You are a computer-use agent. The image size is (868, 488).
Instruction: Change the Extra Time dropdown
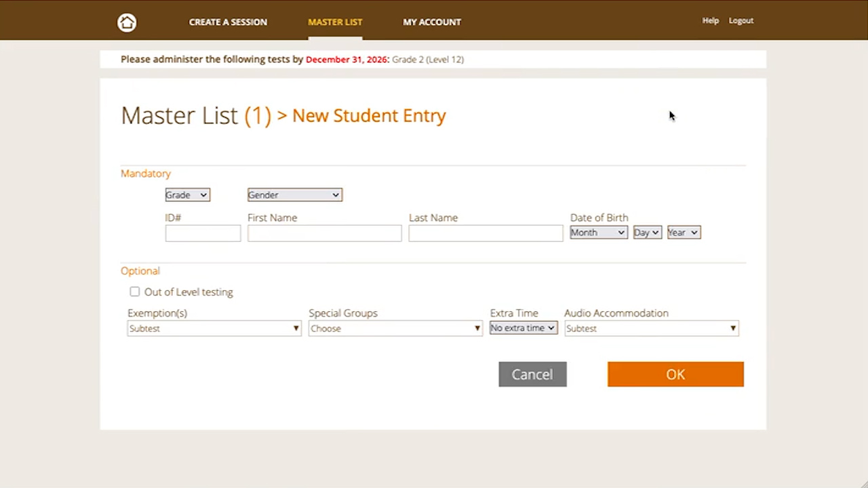pos(523,328)
